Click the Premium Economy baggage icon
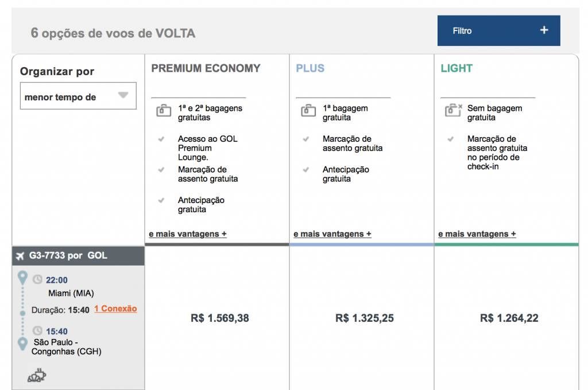This screenshot has width=588, height=390. click(164, 111)
